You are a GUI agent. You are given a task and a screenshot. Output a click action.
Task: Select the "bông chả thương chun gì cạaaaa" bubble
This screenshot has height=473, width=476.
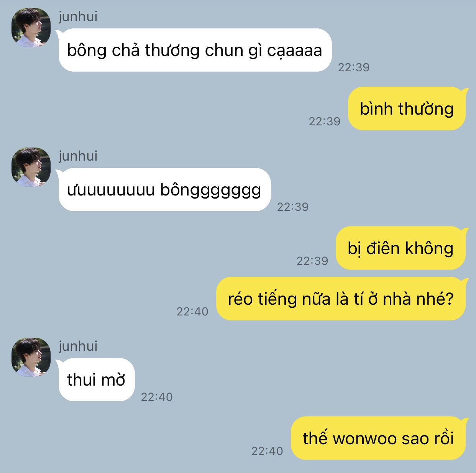[x=194, y=50]
